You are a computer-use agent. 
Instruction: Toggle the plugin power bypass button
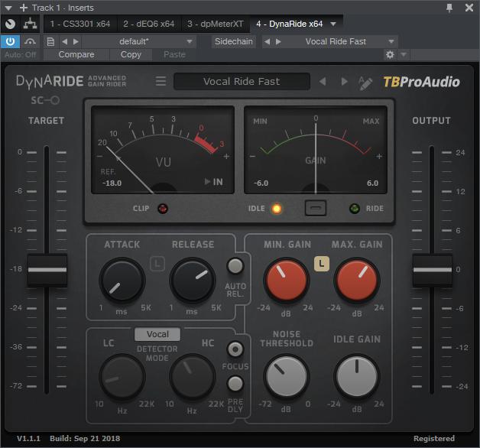tap(10, 41)
